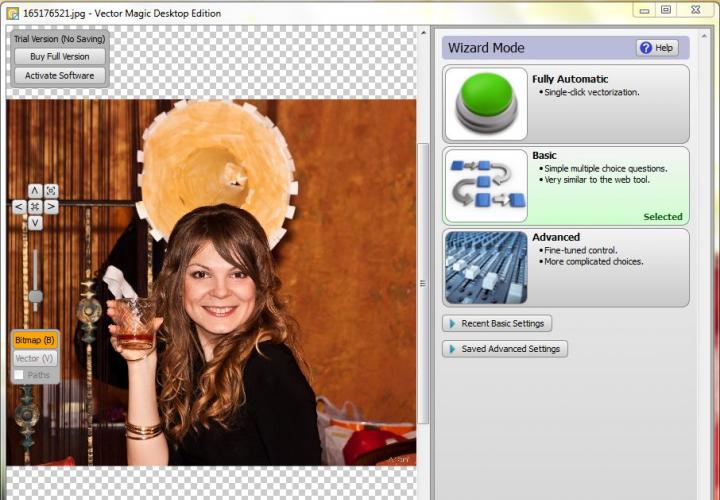Pan the image left with the arrow
The width and height of the screenshot is (720, 500).
(19, 206)
